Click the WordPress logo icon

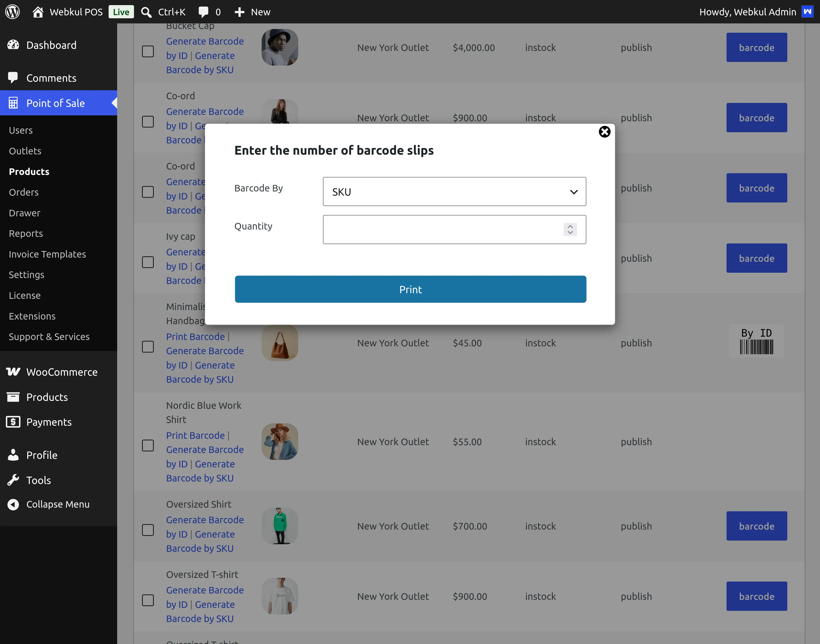[x=12, y=12]
